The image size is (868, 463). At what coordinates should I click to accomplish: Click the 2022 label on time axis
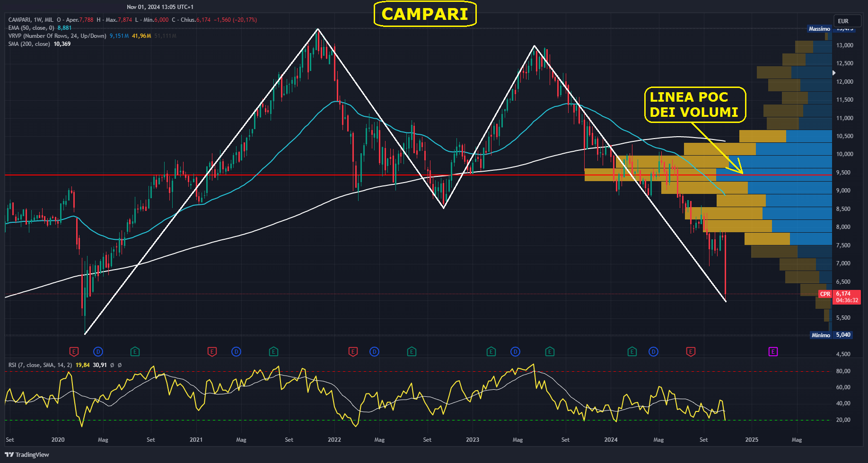[334, 440]
